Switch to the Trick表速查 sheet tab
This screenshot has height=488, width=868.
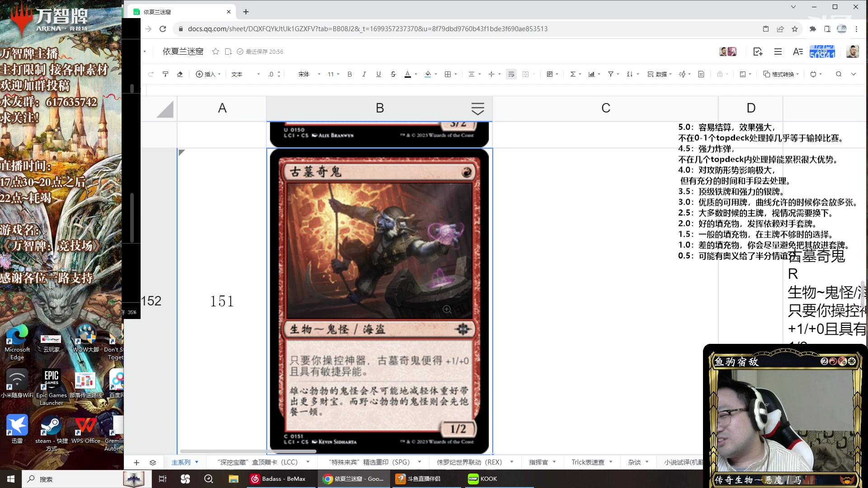pyautogui.click(x=588, y=462)
